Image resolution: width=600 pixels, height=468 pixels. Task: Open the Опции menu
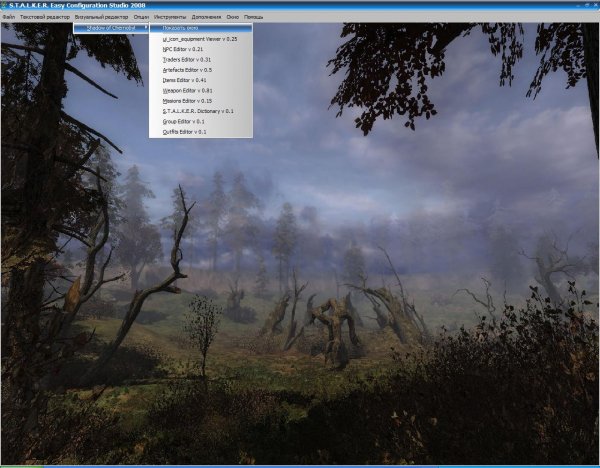141,17
